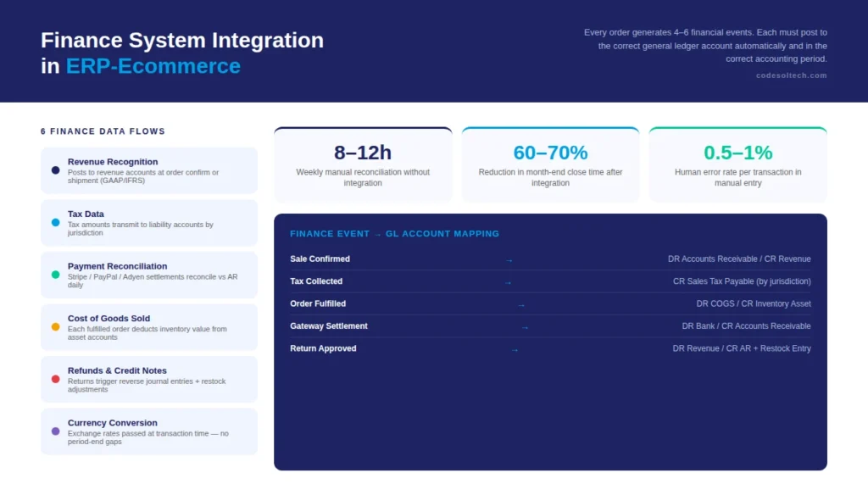Image resolution: width=868 pixels, height=495 pixels.
Task: Select the Refunds & Credit Notes heading
Action: (117, 370)
